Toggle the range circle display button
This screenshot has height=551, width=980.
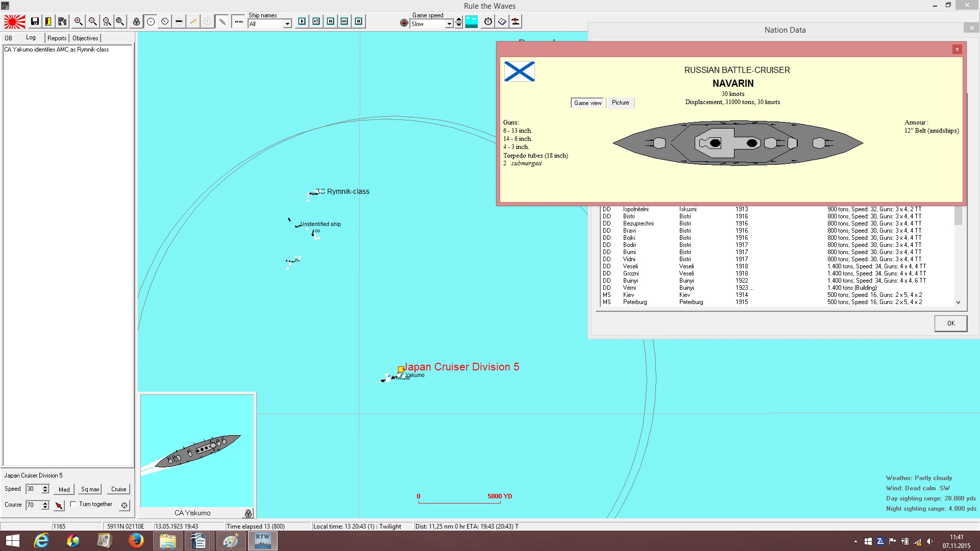coord(151,21)
